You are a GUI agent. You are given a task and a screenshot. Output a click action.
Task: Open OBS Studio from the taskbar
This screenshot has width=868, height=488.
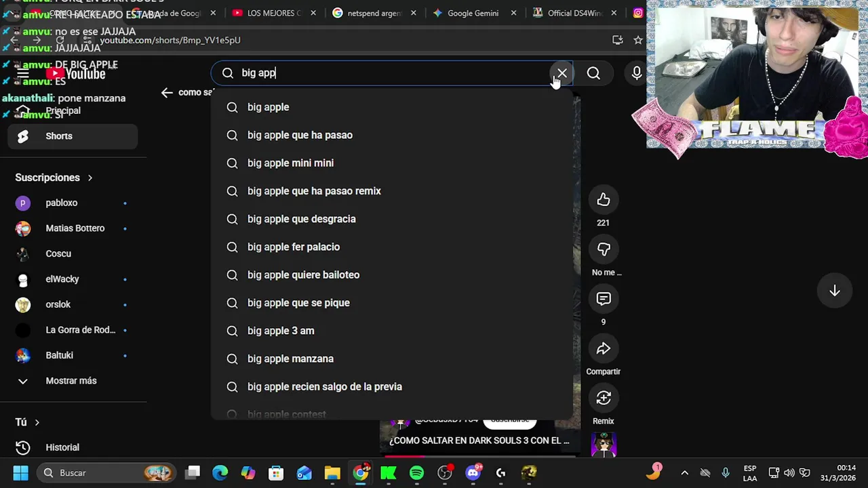445,473
